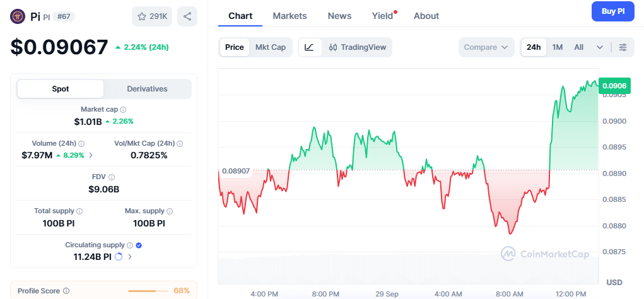Select the line chart icon
This screenshot has height=299, width=644.
(309, 47)
